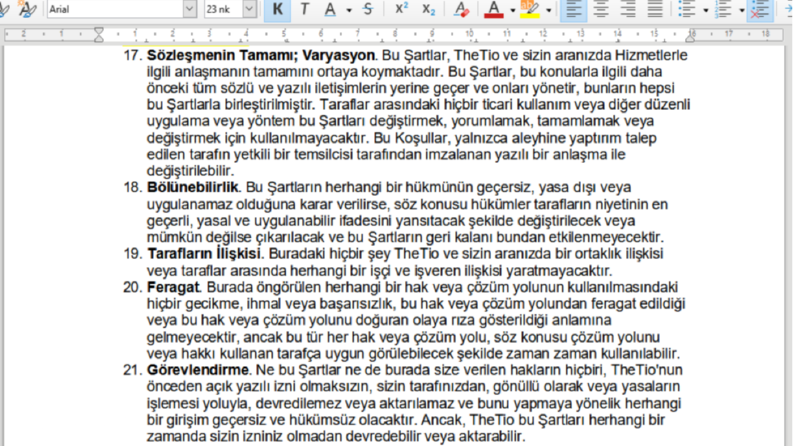Viewport: 793px width, 446px height.
Task: Apply the yellow highlighting color
Action: [x=530, y=9]
